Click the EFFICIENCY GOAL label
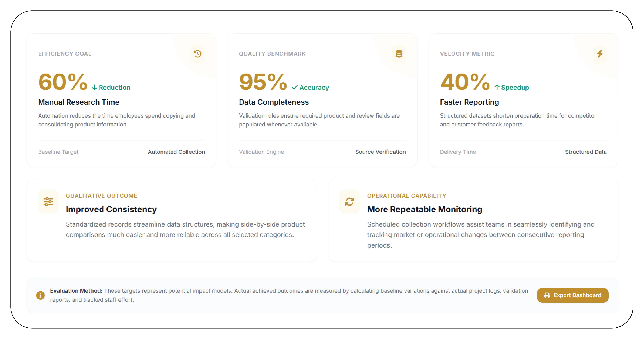This screenshot has width=644, height=339. click(65, 54)
